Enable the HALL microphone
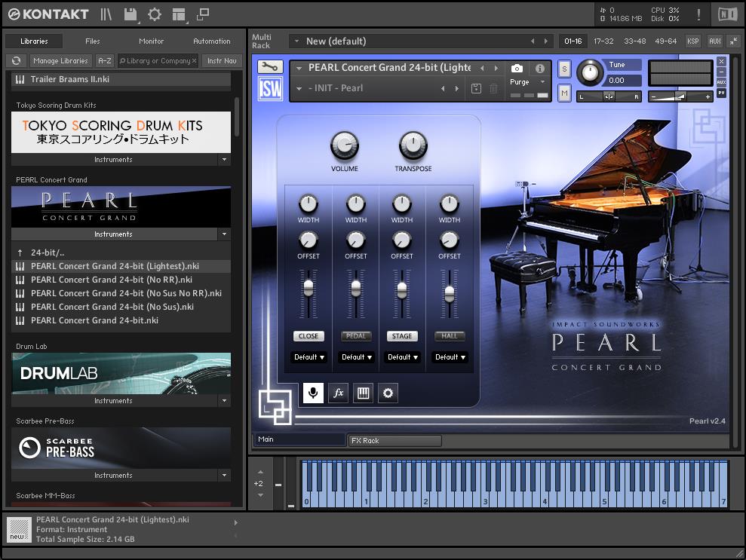The width and height of the screenshot is (746, 560). point(450,336)
